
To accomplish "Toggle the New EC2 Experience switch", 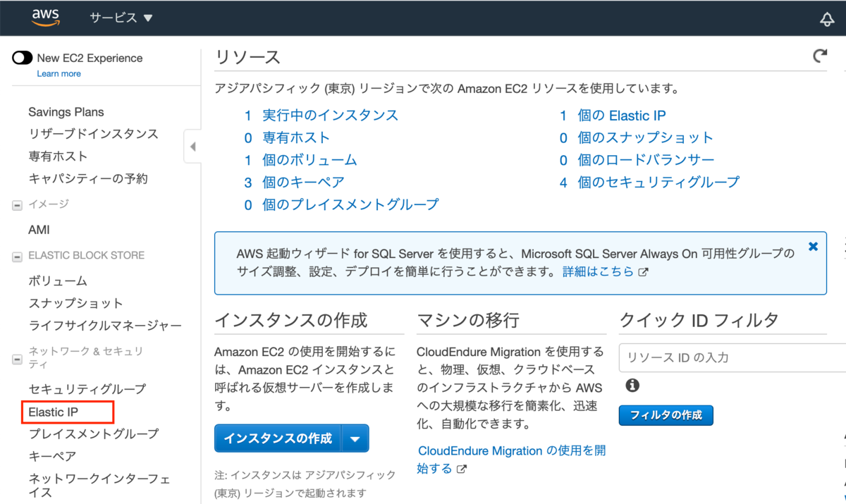I will click(x=23, y=58).
